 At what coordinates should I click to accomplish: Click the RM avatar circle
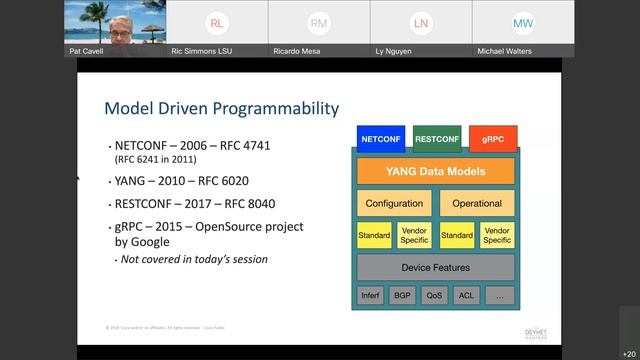click(319, 23)
